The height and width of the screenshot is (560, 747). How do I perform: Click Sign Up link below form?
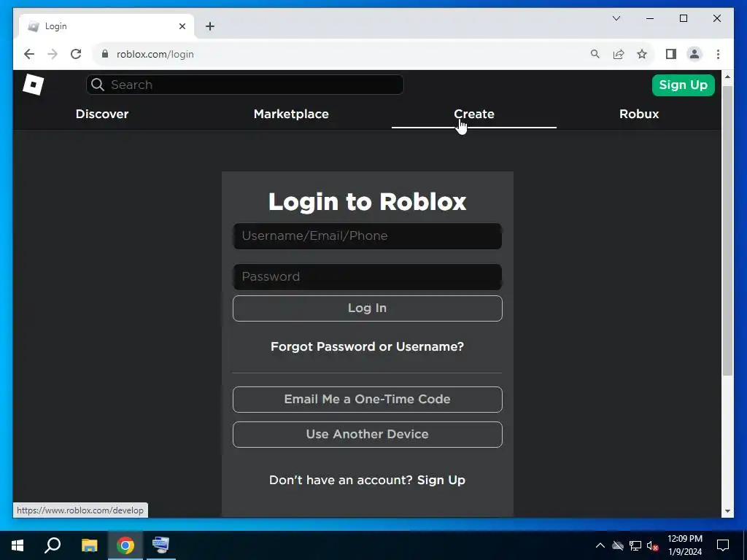tap(441, 480)
